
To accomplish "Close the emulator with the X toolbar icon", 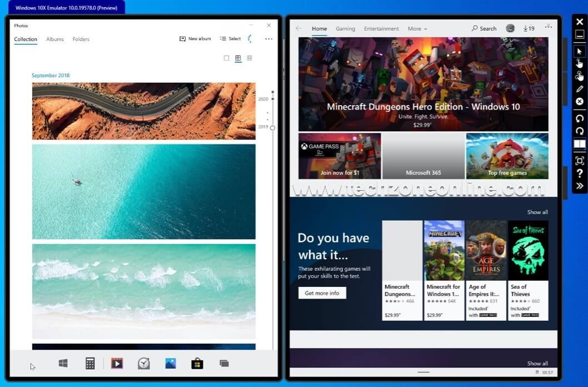I will click(x=580, y=22).
